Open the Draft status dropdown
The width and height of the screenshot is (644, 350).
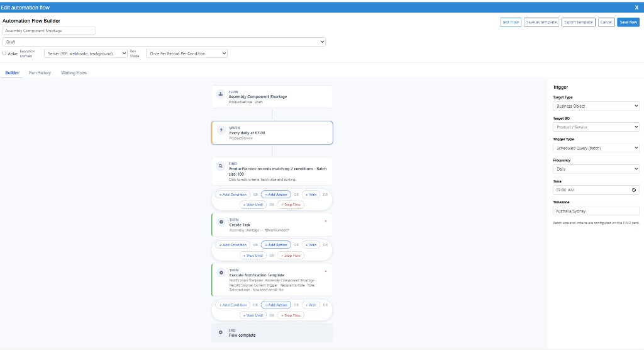[164, 42]
